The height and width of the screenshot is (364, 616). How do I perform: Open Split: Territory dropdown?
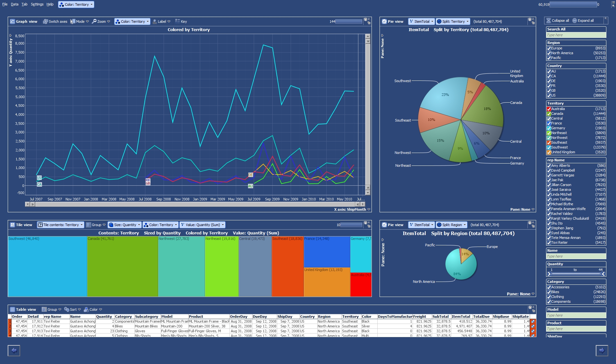(453, 21)
